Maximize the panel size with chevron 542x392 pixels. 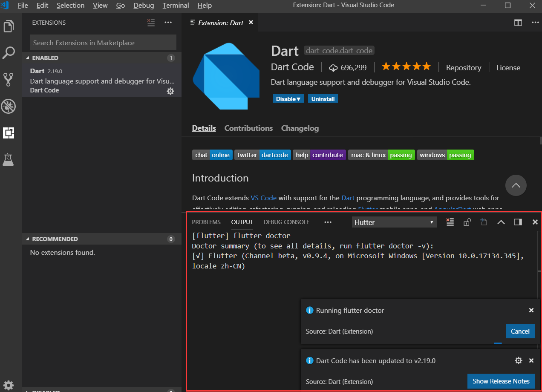pos(501,222)
